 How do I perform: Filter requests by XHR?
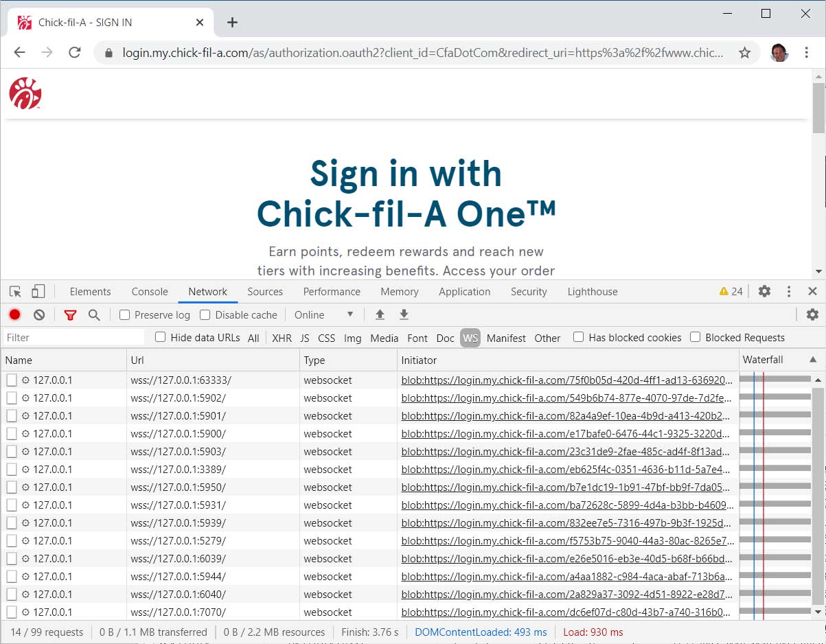282,338
